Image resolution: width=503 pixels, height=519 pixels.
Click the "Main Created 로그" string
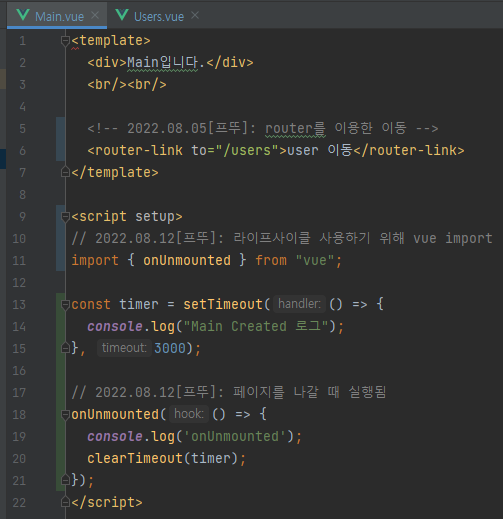click(256, 326)
